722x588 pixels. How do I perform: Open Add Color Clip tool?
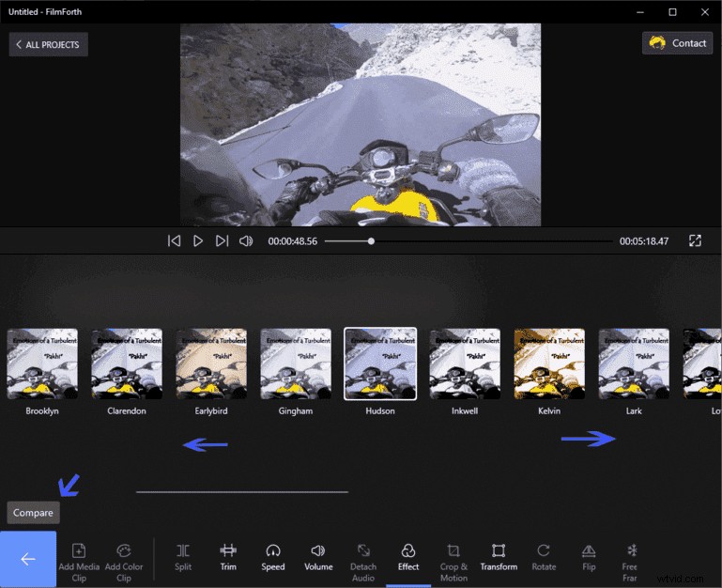(x=124, y=562)
